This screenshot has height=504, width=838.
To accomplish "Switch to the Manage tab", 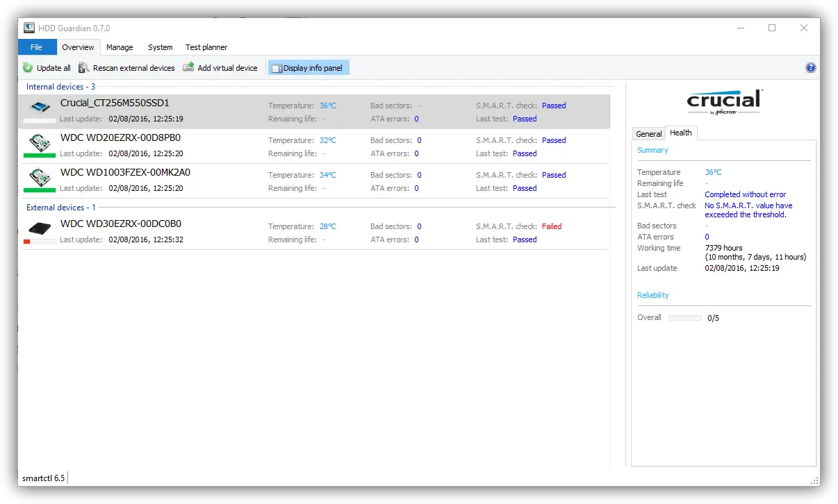I will coord(120,47).
